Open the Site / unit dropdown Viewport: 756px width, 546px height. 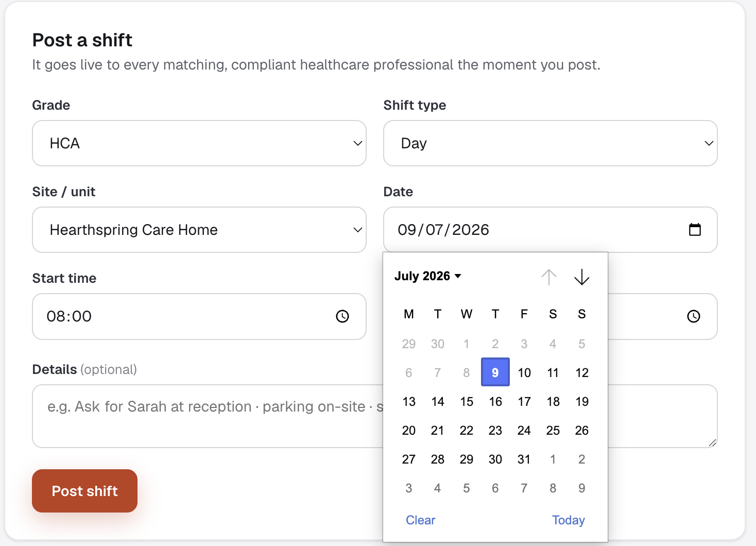click(199, 230)
